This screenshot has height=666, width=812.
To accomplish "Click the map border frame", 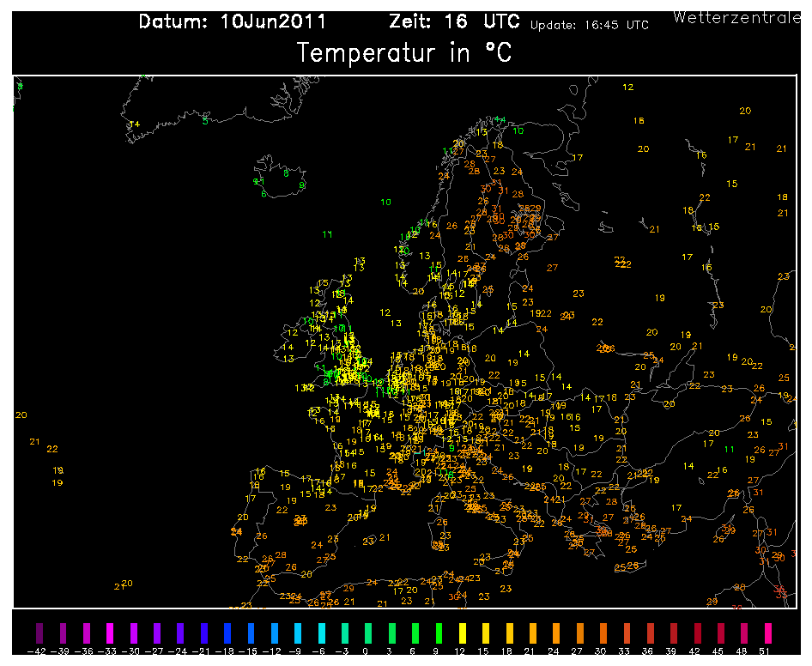I will pos(403,76).
